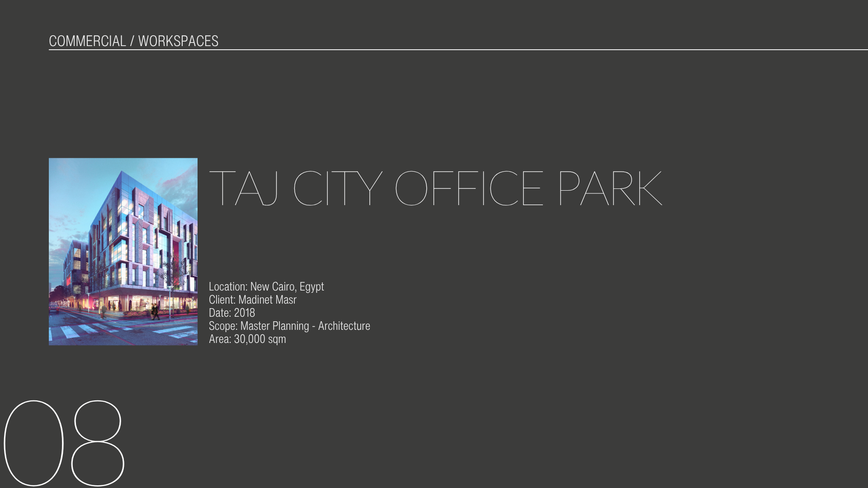Select the TAJ CITY OFFICE PARK title
Viewport: 868px width, 488px height.
click(x=435, y=188)
